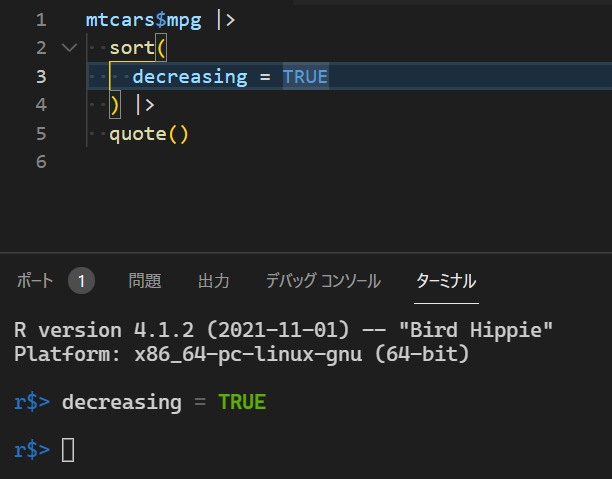Screen dimensions: 612x479
Task: Click the highlighted TRUE value in the editor
Action: [x=305, y=77]
